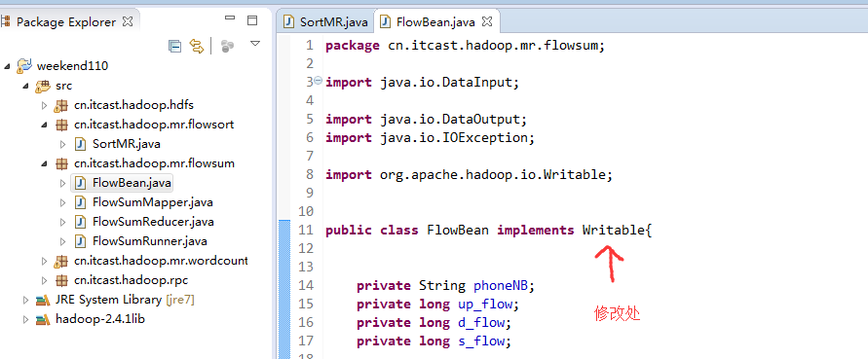Click the FlowBean.java file icon in tree
868x359 pixels.
tap(80, 183)
